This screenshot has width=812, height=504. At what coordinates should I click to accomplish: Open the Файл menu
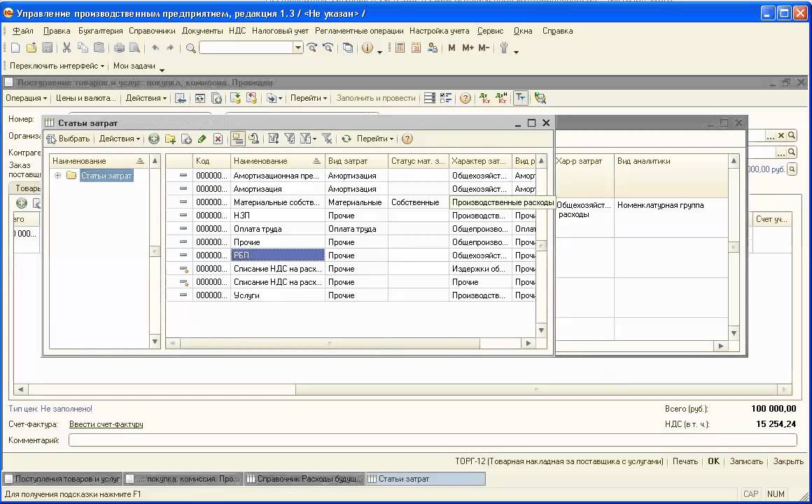(x=23, y=31)
